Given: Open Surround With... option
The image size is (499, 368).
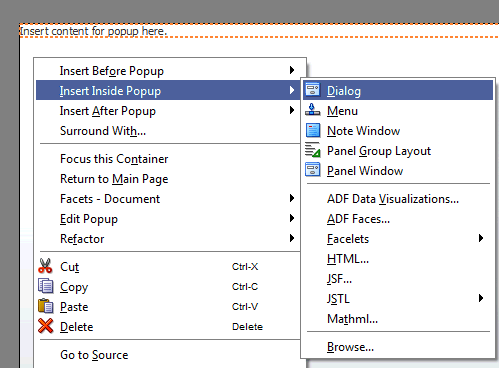Looking at the screenshot, I should pos(168,131).
